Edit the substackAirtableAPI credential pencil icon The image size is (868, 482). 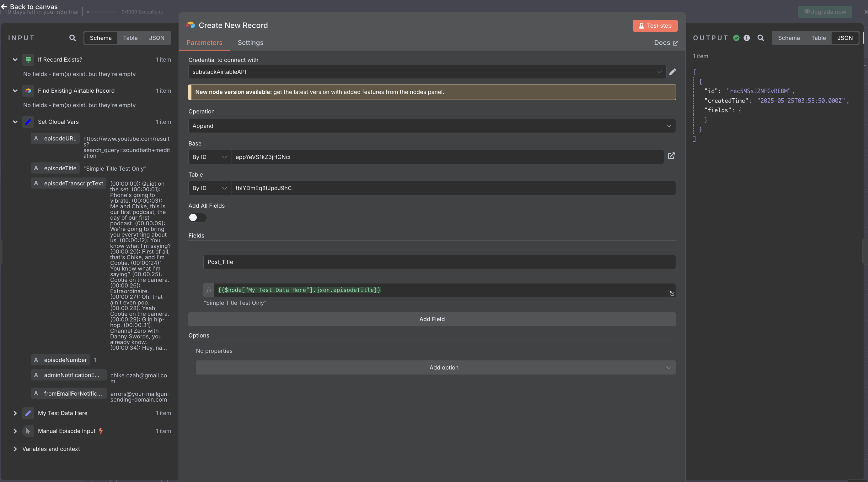(x=672, y=72)
